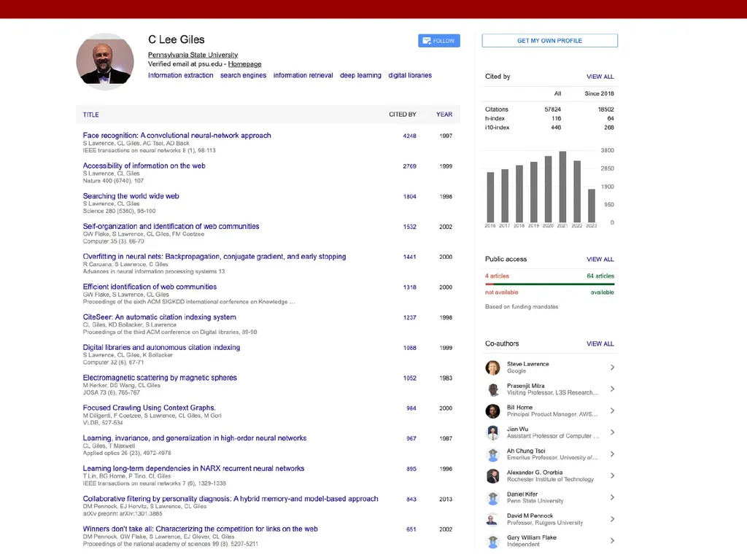Screen dimensions: 747x560
Task: Select the Information extraction topic
Action: click(181, 75)
